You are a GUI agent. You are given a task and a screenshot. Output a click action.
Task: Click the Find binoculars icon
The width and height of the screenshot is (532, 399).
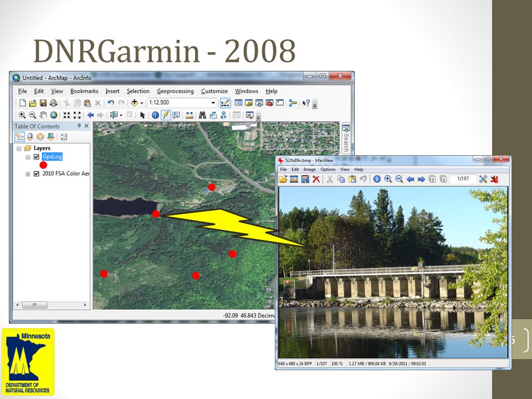(x=203, y=115)
